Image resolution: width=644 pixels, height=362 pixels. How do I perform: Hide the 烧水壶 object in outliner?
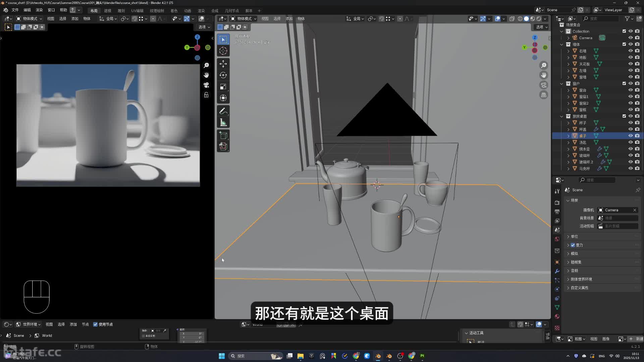(x=631, y=149)
